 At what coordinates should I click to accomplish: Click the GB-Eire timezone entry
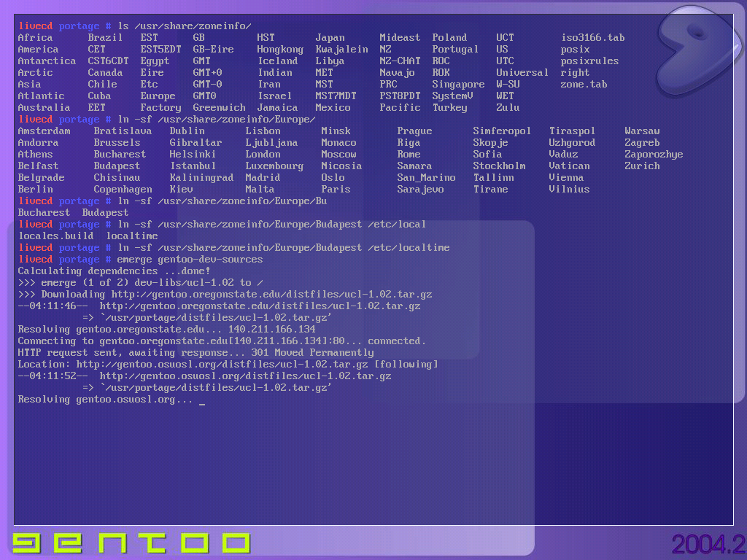(213, 49)
